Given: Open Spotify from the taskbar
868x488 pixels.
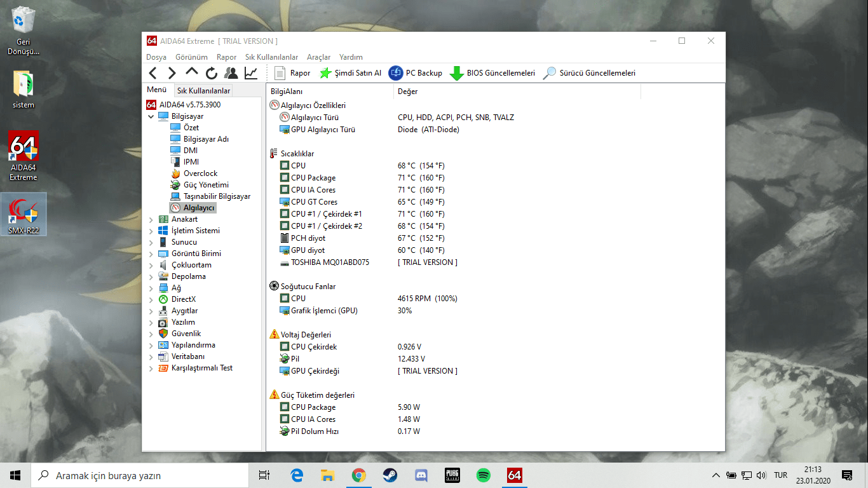Looking at the screenshot, I should click(484, 475).
